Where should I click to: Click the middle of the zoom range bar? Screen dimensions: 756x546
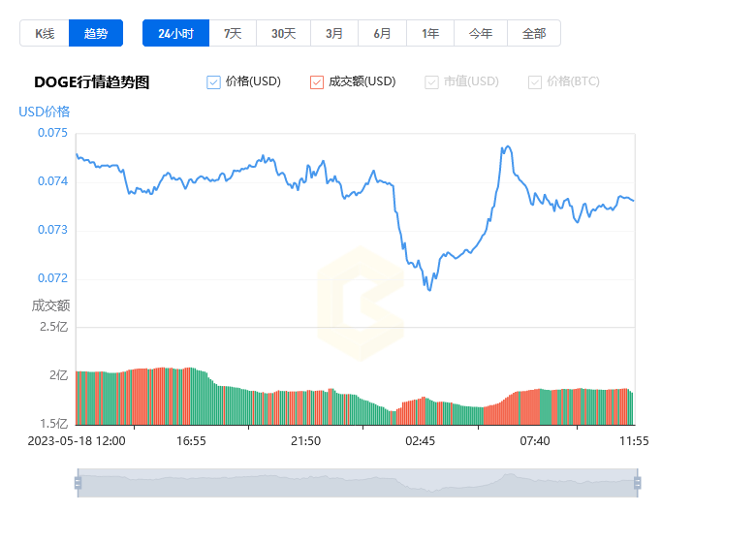(357, 483)
